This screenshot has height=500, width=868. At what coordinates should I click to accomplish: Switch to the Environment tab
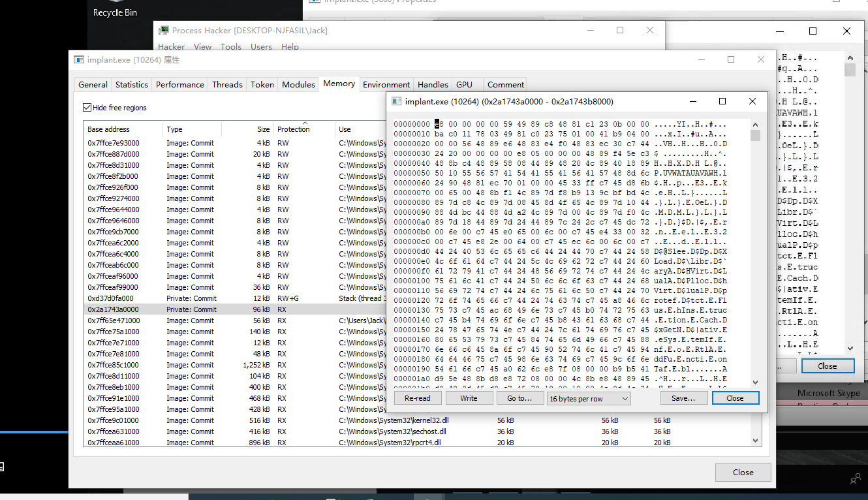pos(386,85)
